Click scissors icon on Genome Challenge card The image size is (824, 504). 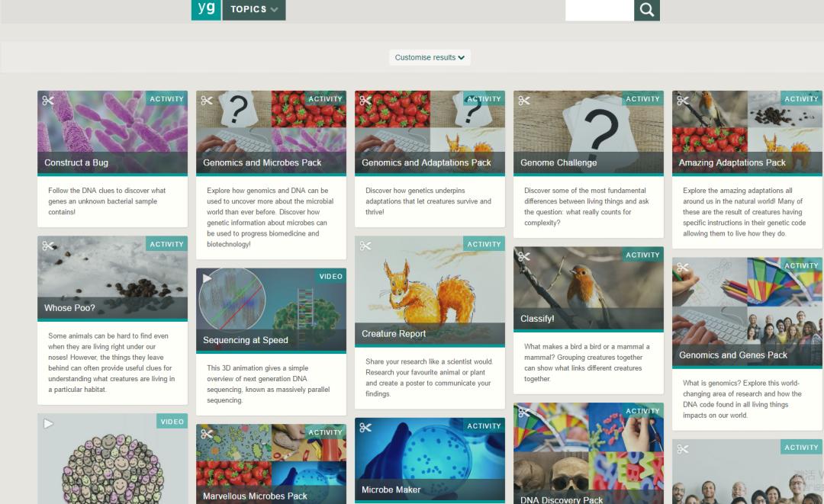524,101
